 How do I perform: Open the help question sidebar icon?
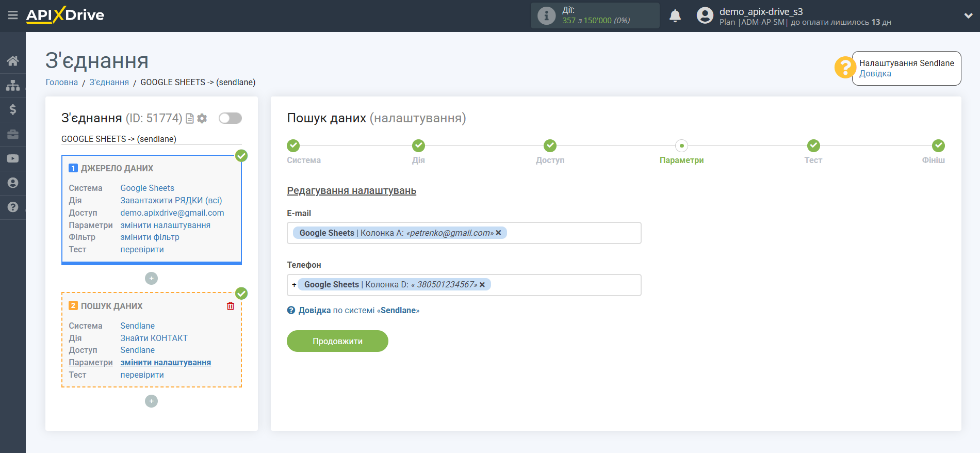click(x=13, y=207)
